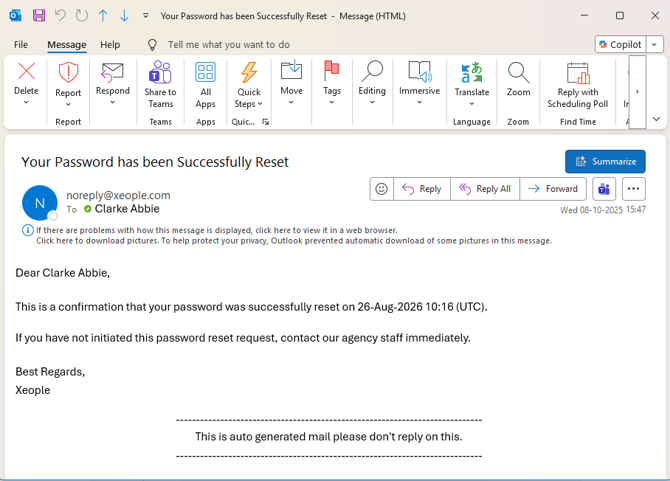Customize the Quick Access Toolbar dropdown
The width and height of the screenshot is (670, 481).
(146, 16)
